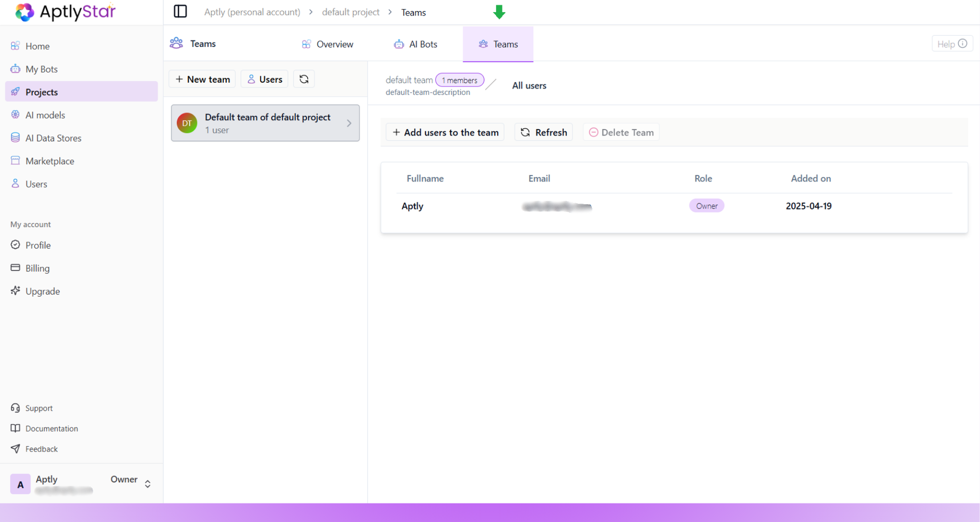The width and height of the screenshot is (980, 522).
Task: Click the Overview tab grid icon
Action: coord(306,44)
